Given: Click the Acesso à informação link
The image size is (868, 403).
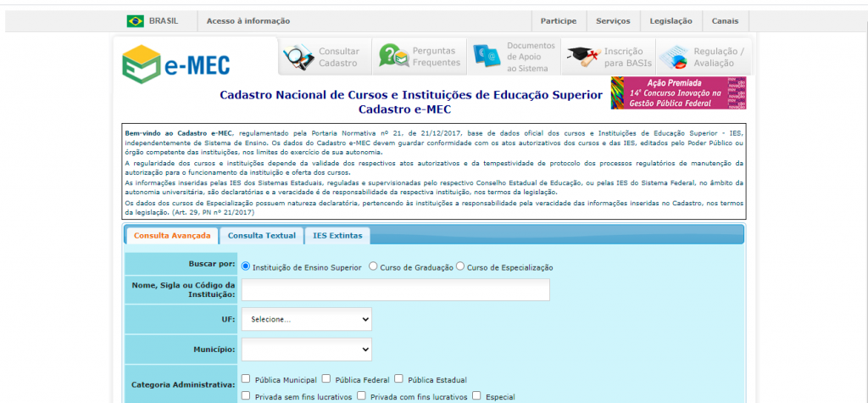Looking at the screenshot, I should click(x=248, y=21).
